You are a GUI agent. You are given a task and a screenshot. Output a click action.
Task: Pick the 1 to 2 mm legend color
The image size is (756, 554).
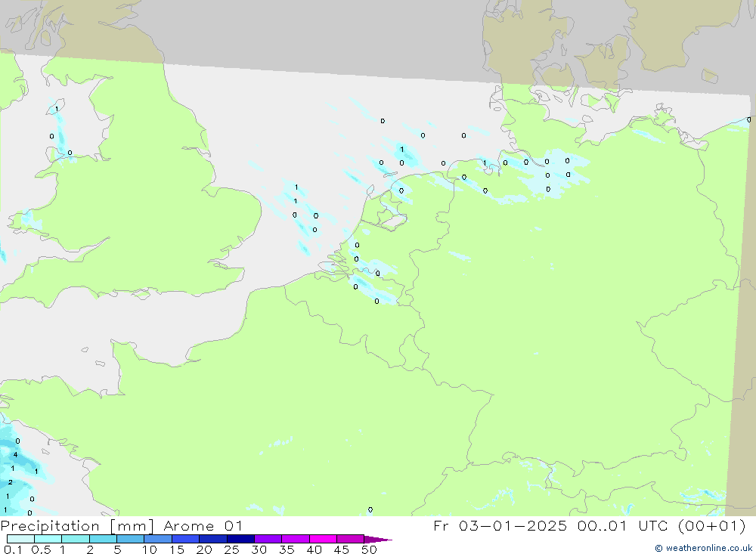coord(76,539)
